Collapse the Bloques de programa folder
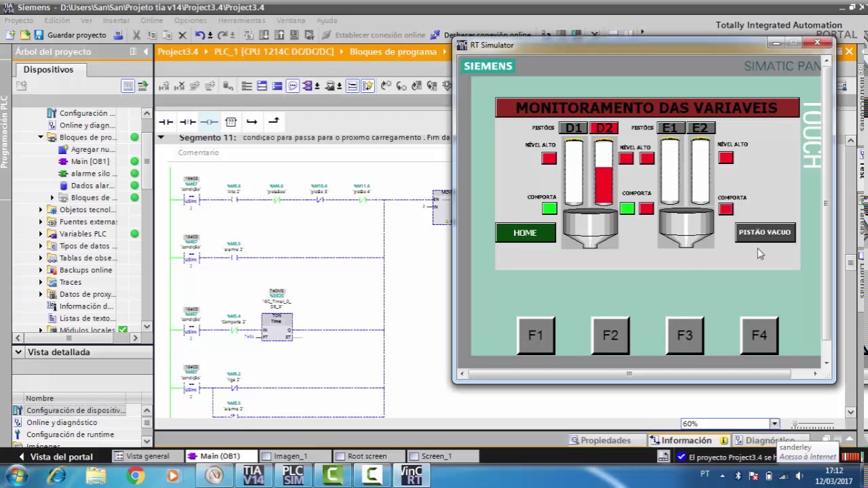Viewport: 868px width, 488px height. click(x=41, y=138)
